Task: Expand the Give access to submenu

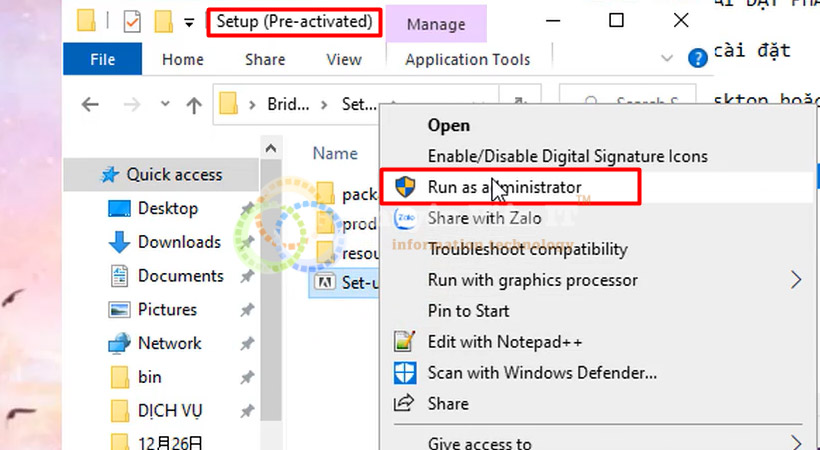Action: pyautogui.click(x=796, y=441)
